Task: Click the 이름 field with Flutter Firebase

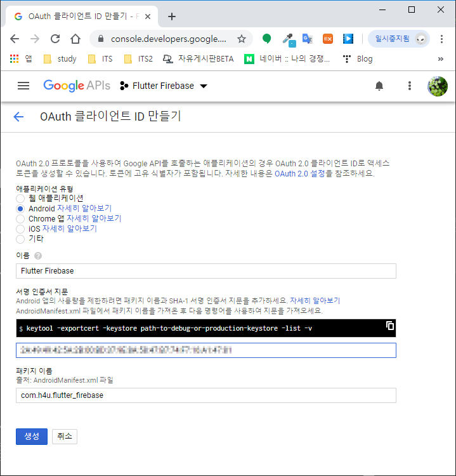Action: (x=206, y=271)
